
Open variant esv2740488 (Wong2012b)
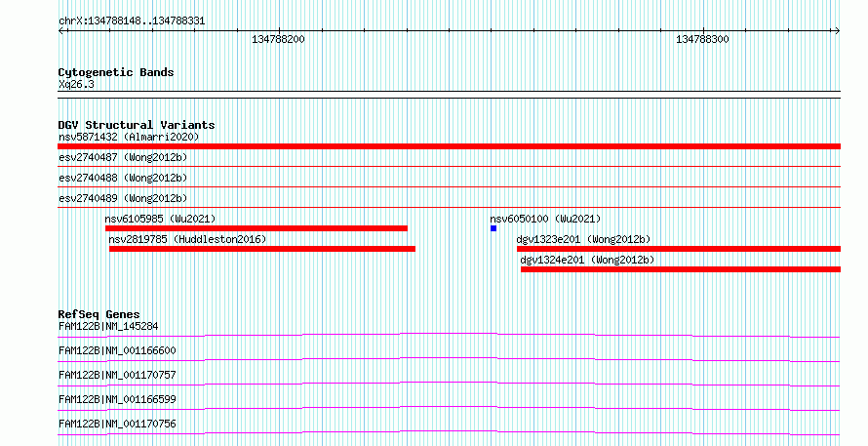tap(123, 178)
